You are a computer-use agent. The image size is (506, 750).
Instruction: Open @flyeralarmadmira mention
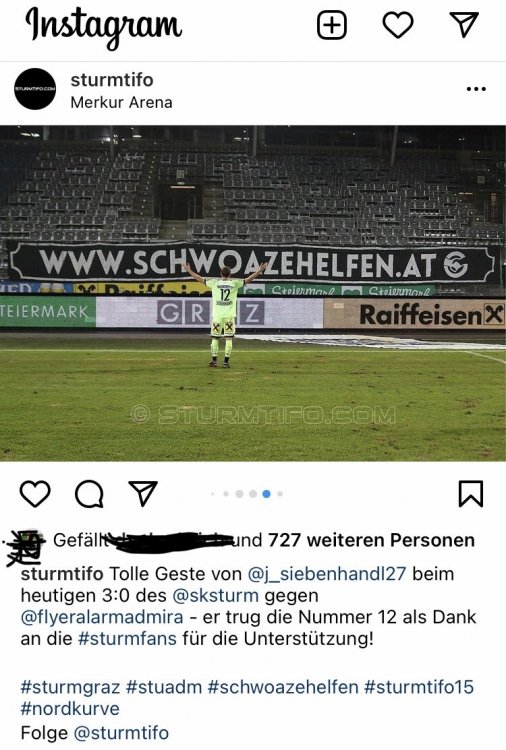tap(102, 617)
